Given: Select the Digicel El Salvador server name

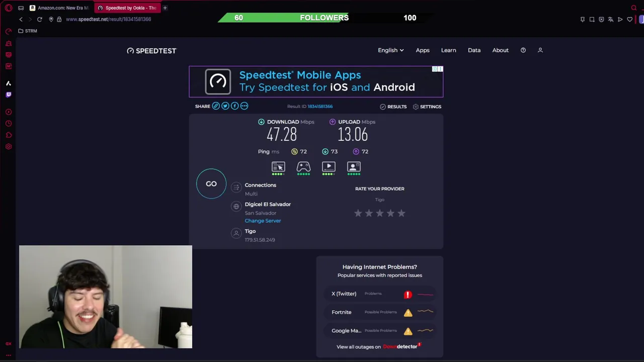Looking at the screenshot, I should pyautogui.click(x=268, y=204).
